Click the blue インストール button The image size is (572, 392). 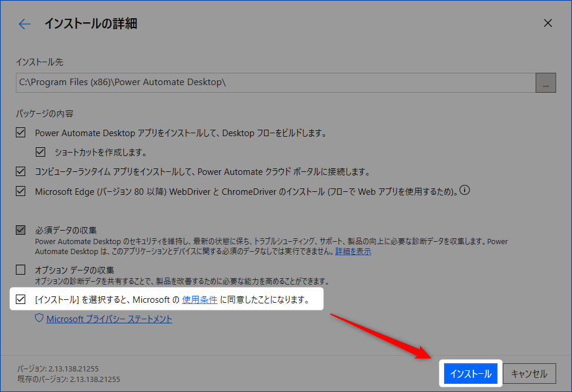tap(471, 374)
